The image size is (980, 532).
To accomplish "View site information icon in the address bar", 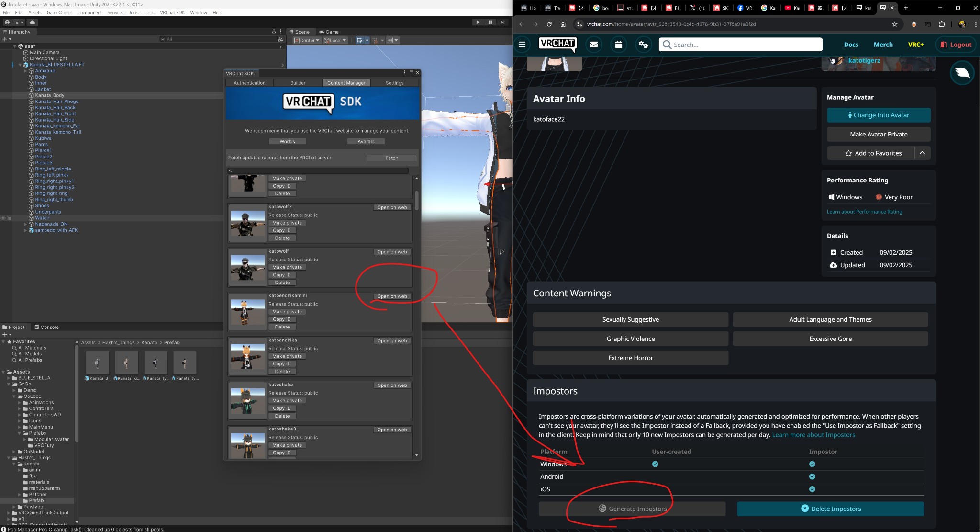I will pyautogui.click(x=579, y=24).
